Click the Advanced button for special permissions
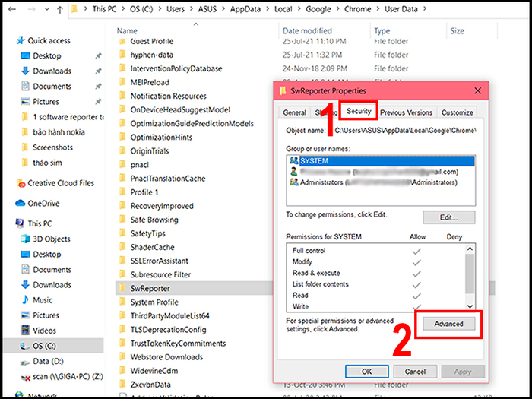 click(x=448, y=324)
